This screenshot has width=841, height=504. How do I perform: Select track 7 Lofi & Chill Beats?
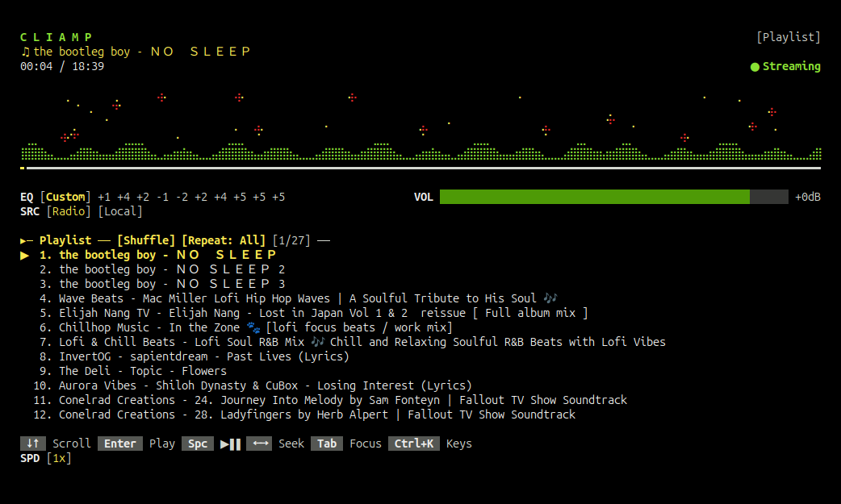[353, 342]
